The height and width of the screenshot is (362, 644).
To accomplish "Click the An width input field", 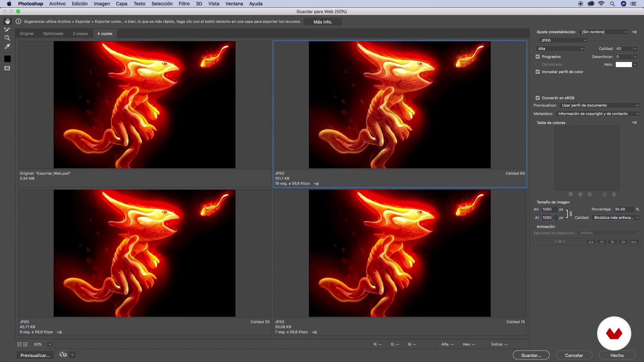I will (x=549, y=209).
